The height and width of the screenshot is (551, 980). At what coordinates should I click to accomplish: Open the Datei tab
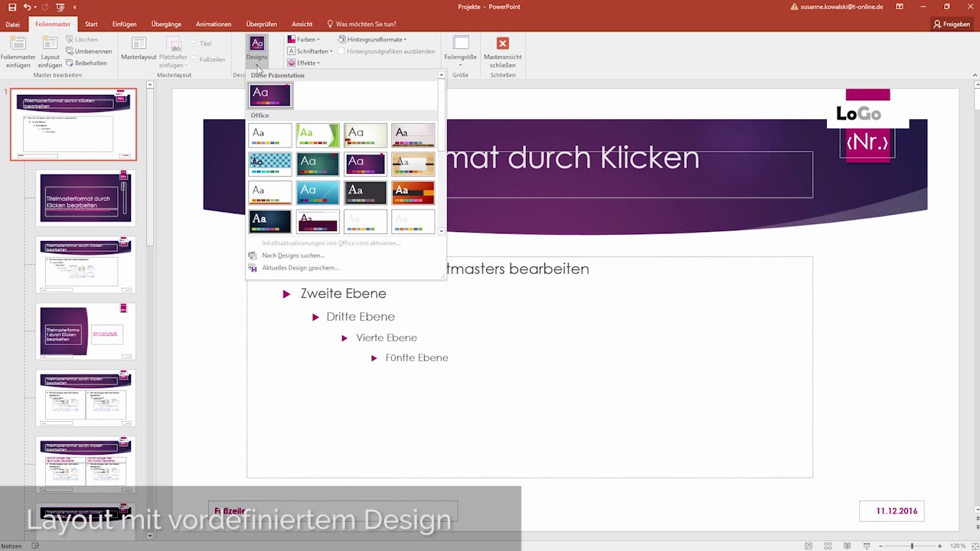tap(12, 24)
